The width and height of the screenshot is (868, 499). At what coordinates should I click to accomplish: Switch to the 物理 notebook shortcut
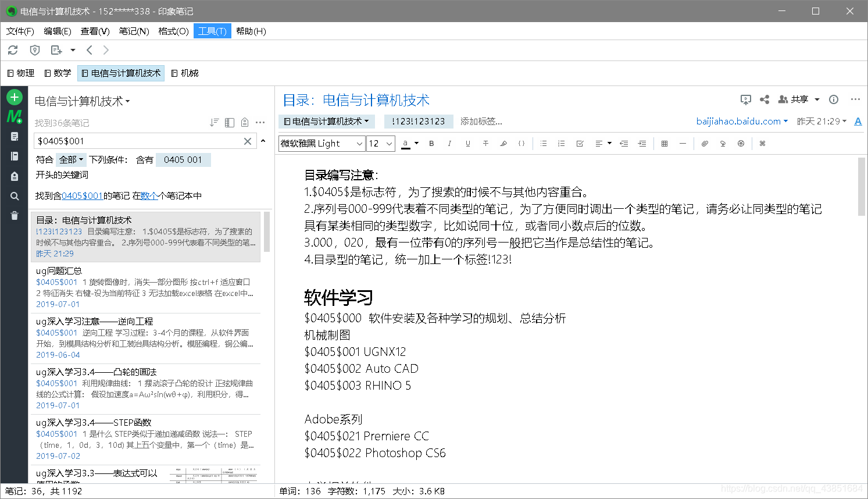pos(21,73)
